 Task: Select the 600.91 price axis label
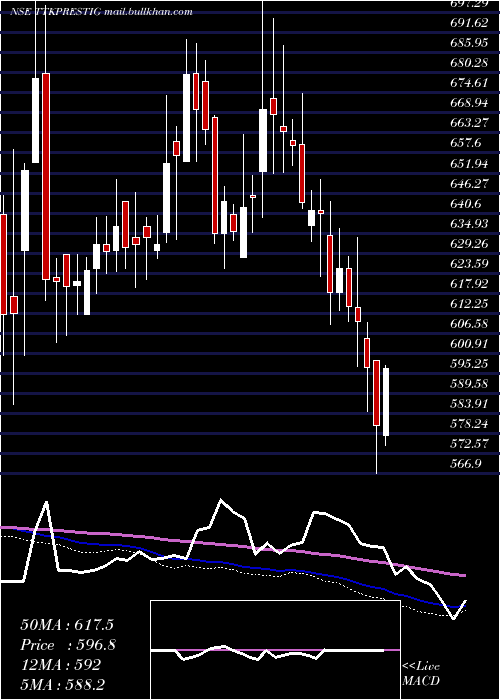469,344
